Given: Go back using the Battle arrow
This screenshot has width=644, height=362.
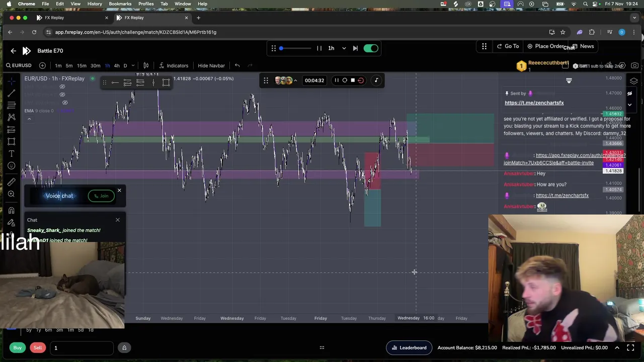Looking at the screenshot, I should click(x=13, y=51).
